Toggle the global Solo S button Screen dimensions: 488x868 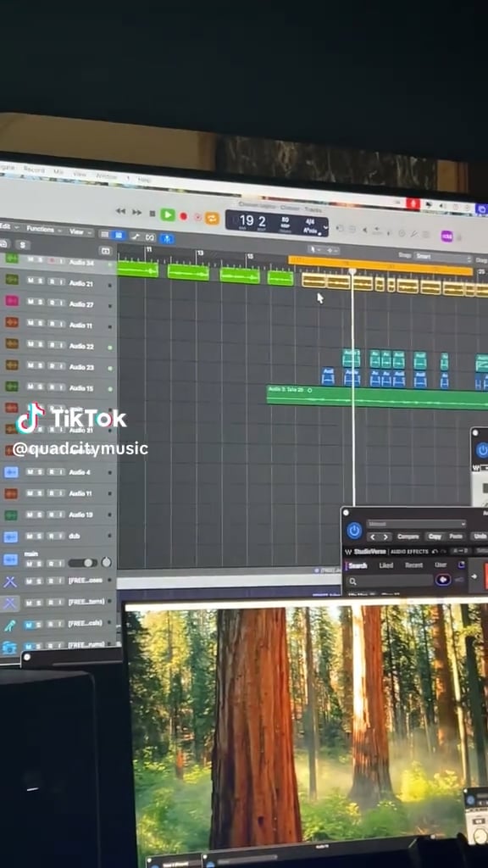(x=21, y=244)
